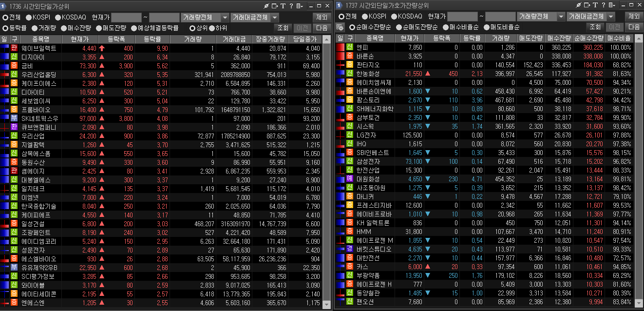This screenshot has width=644, height=311.
Task: Sort by 순매수잔량 column header
Action: tap(589, 38)
